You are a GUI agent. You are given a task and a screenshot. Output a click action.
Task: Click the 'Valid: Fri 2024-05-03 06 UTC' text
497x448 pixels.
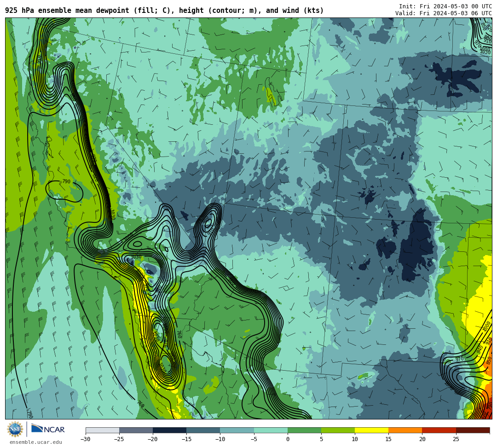(444, 13)
